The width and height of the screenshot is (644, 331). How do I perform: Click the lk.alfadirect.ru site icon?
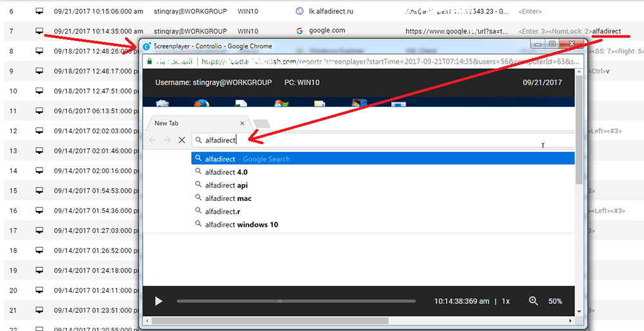click(x=299, y=12)
